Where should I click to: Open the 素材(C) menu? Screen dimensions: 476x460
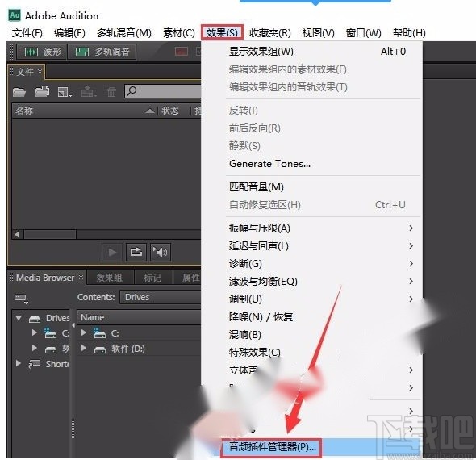179,32
